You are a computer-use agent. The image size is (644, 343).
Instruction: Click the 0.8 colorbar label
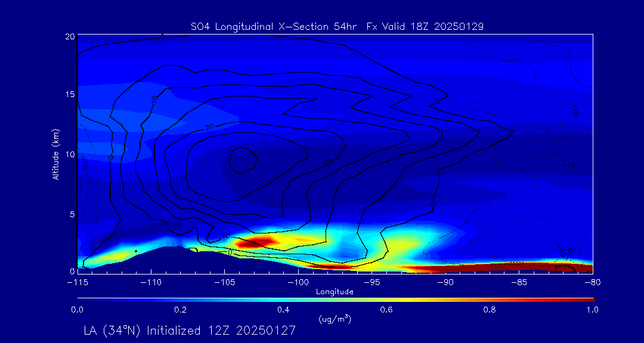[x=490, y=310]
